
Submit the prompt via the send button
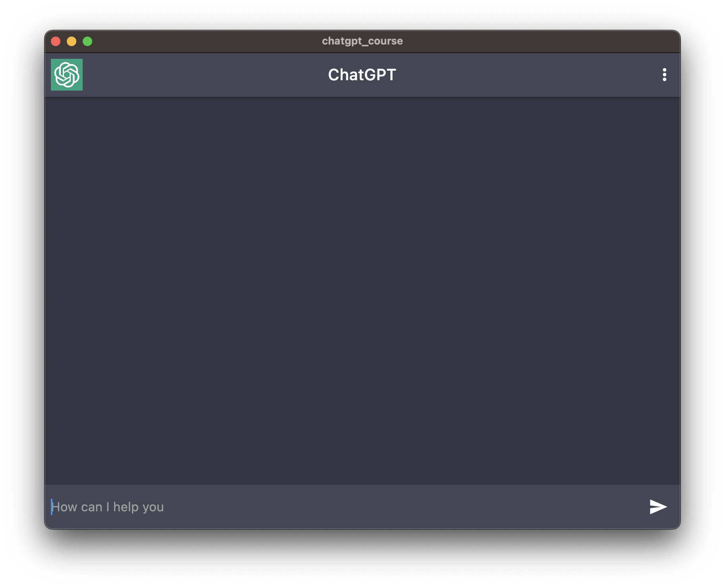tap(658, 507)
